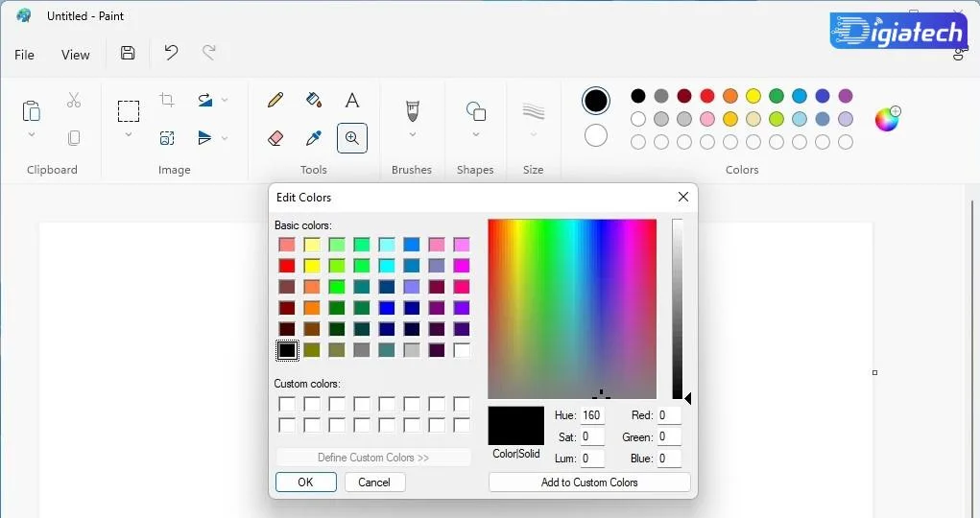
Task: Confirm with the OK button
Action: pyautogui.click(x=305, y=482)
